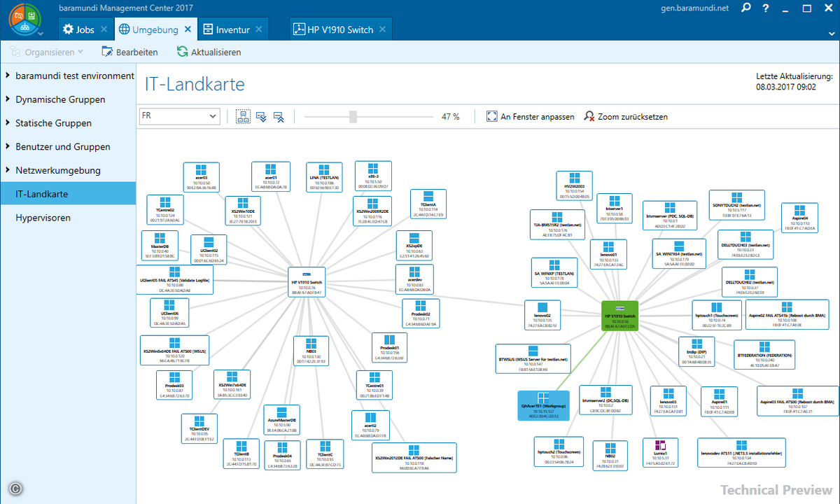Click Zoom zurücksetzen to reset zoom
Image resolution: width=840 pixels, height=504 pixels.
point(626,117)
